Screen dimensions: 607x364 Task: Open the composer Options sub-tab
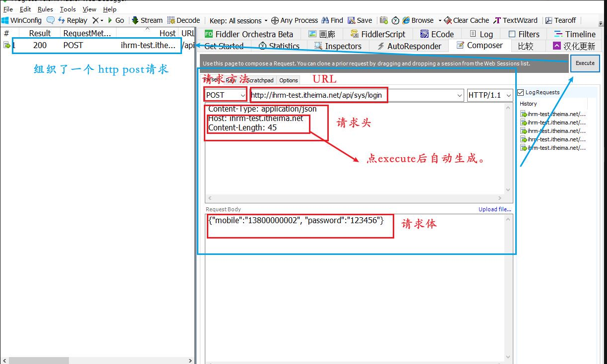tap(289, 80)
